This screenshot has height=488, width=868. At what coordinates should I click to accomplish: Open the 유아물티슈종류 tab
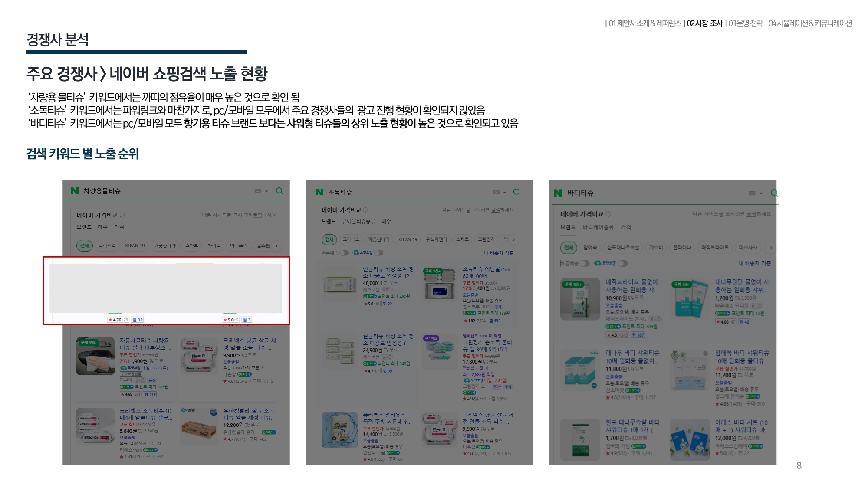pyautogui.click(x=358, y=221)
